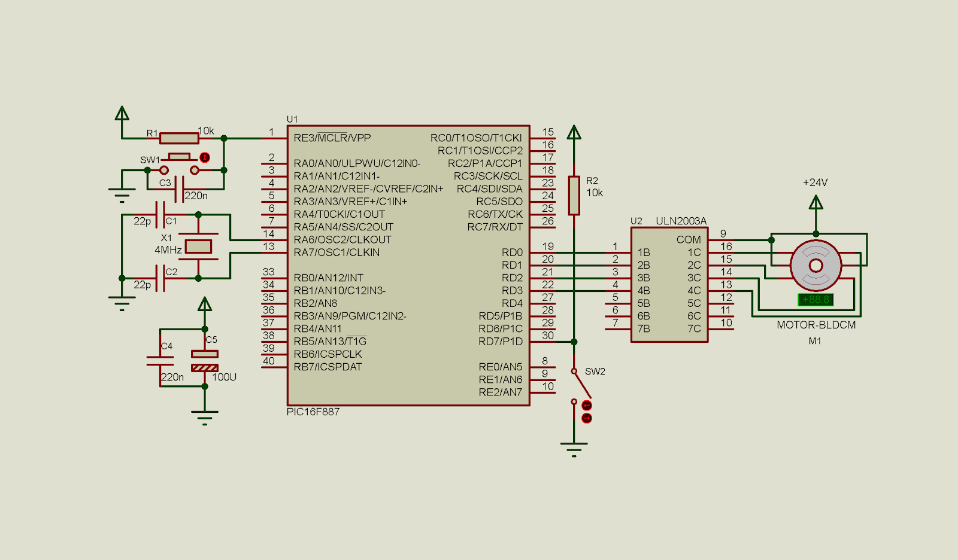The image size is (958, 560).
Task: Click the RA0/AN0/ULPWU/C12IN0- pin label
Action: tap(357, 163)
